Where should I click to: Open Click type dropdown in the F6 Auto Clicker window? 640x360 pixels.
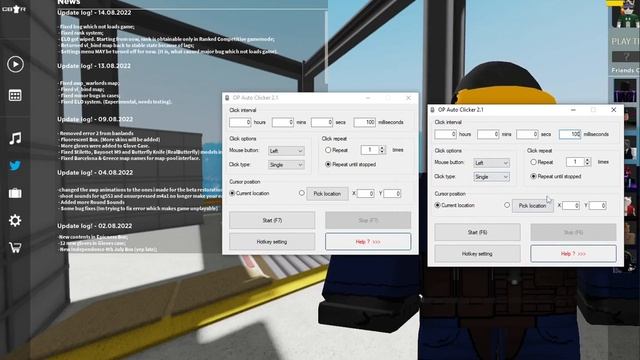(x=491, y=177)
